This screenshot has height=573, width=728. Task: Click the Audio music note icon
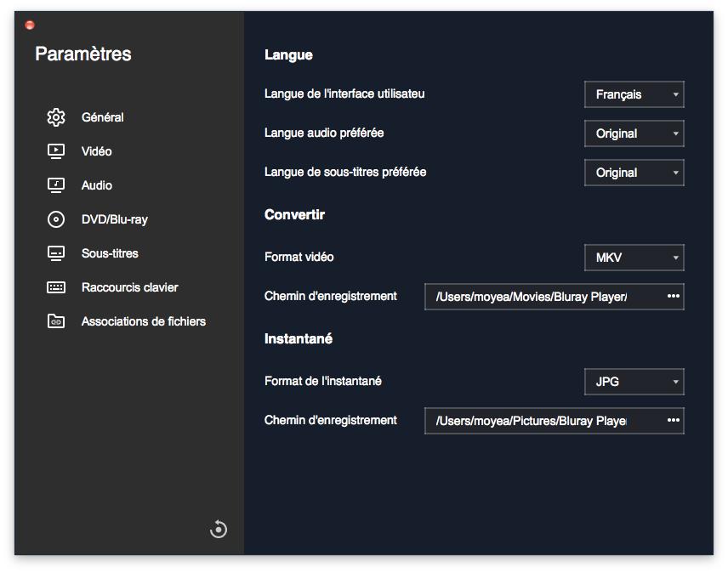coord(56,185)
